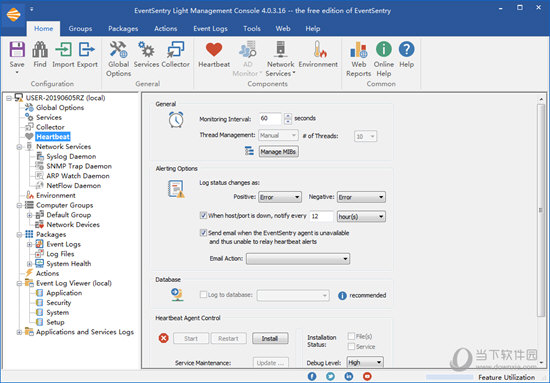
Task: Open the Positive status dropdown
Action: tap(280, 197)
